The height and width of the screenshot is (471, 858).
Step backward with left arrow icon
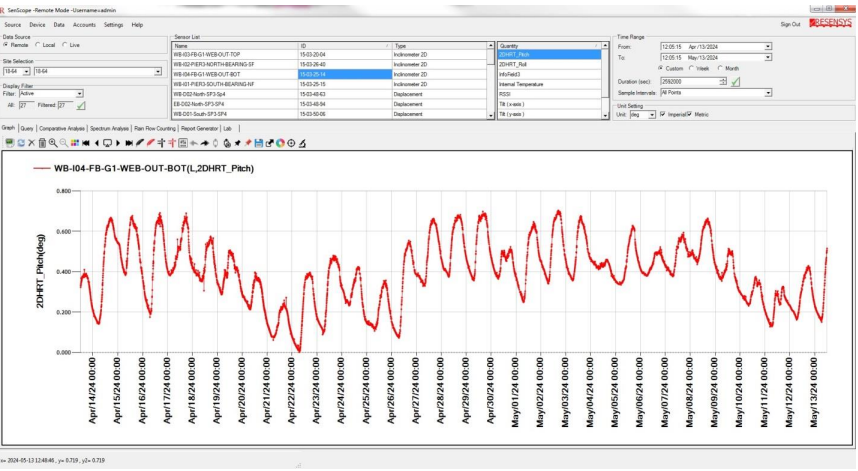coord(97,143)
